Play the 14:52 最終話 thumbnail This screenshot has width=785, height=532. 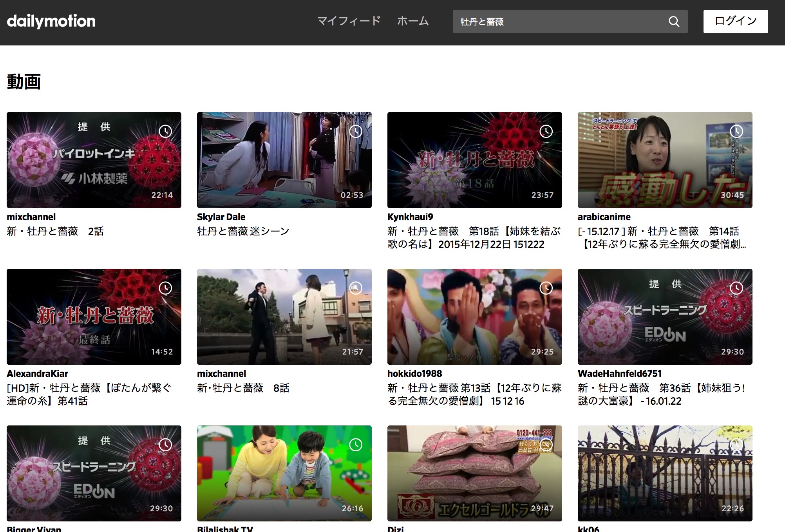(94, 317)
